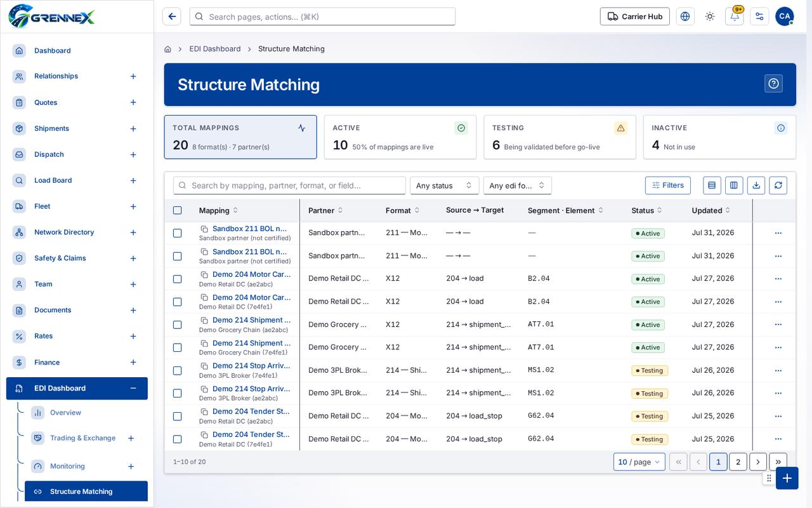Click the home breadcrumb icon
This screenshot has height=508, width=812.
tap(167, 49)
